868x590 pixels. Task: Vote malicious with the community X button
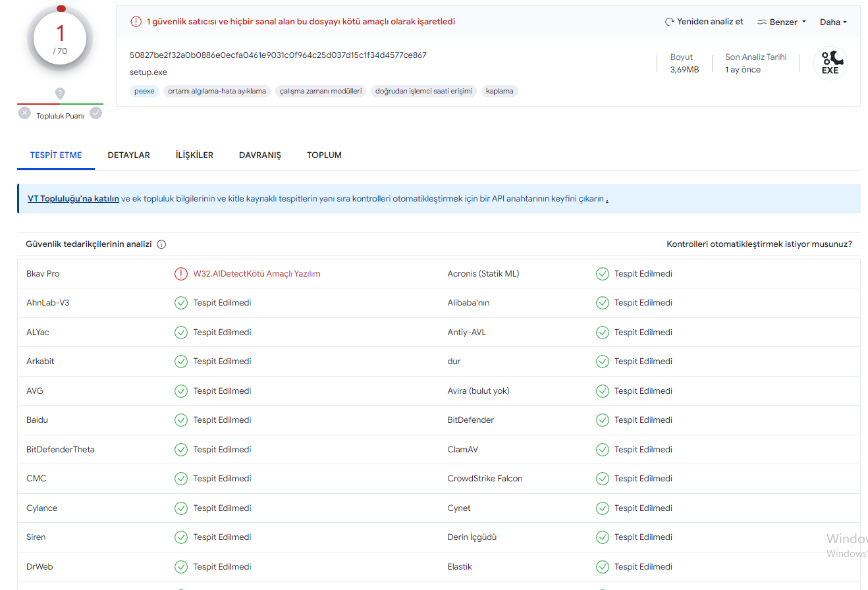(x=24, y=113)
